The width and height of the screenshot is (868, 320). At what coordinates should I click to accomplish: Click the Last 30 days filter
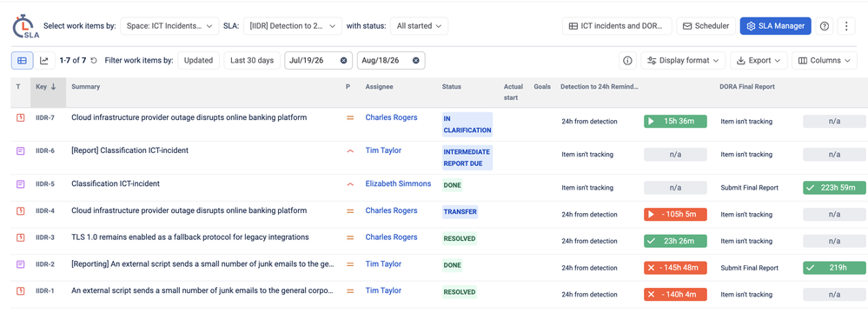tap(252, 61)
